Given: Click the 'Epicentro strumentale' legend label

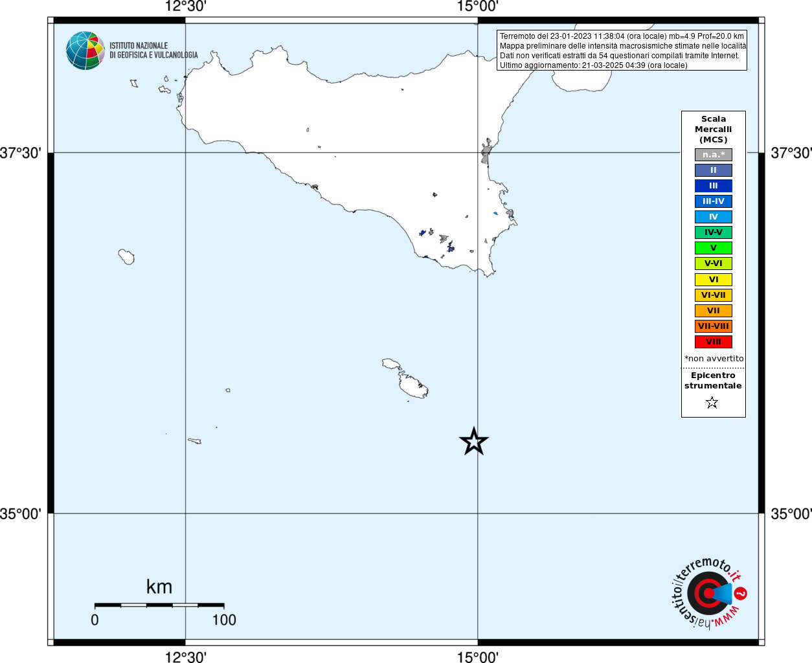Looking at the screenshot, I should [x=714, y=381].
